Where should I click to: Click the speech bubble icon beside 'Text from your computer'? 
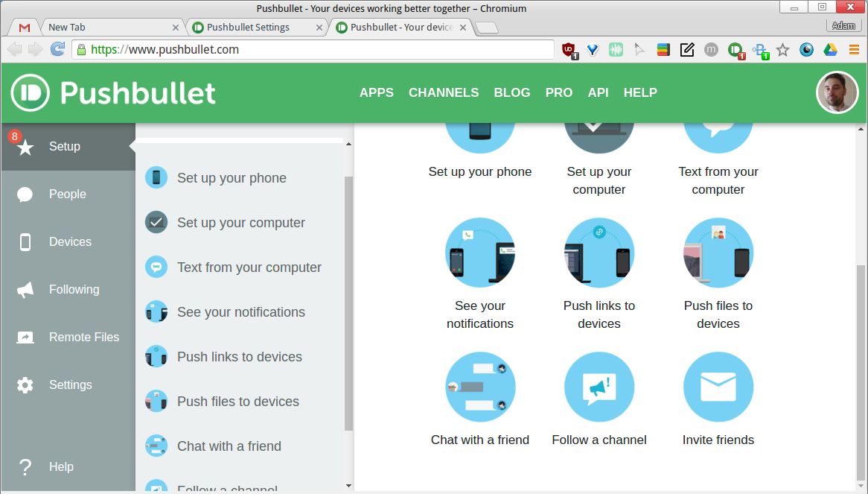pos(156,267)
